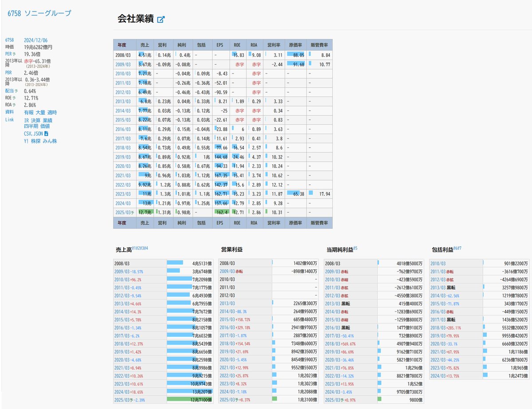
Task: Open the 配当予 dividend link
Action: point(11,91)
